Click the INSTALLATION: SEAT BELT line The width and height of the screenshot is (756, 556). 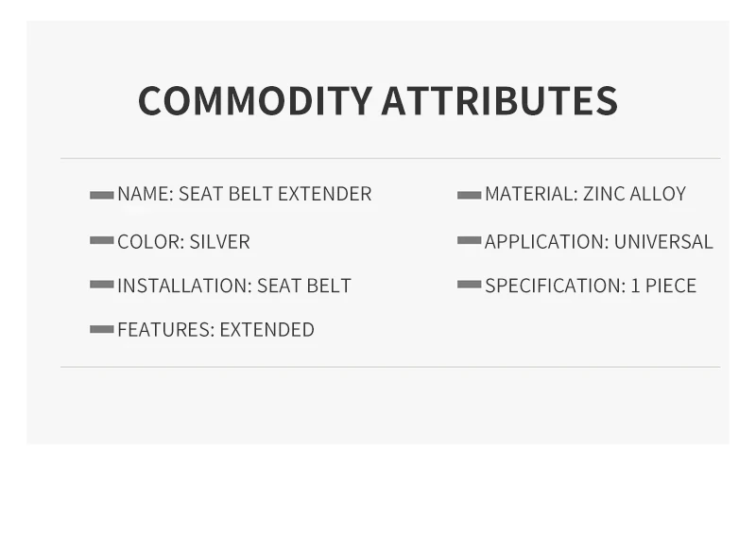pos(234,286)
